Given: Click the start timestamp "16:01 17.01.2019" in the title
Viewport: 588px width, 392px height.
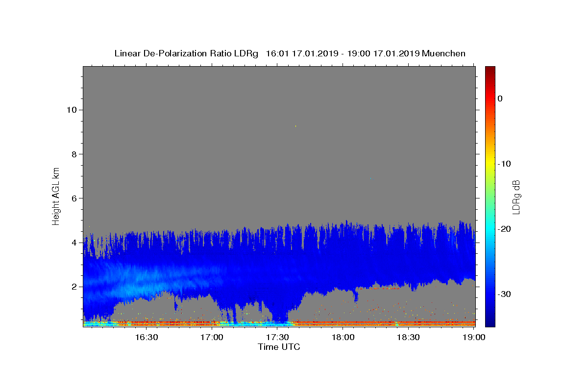Looking at the screenshot, I should tap(301, 53).
